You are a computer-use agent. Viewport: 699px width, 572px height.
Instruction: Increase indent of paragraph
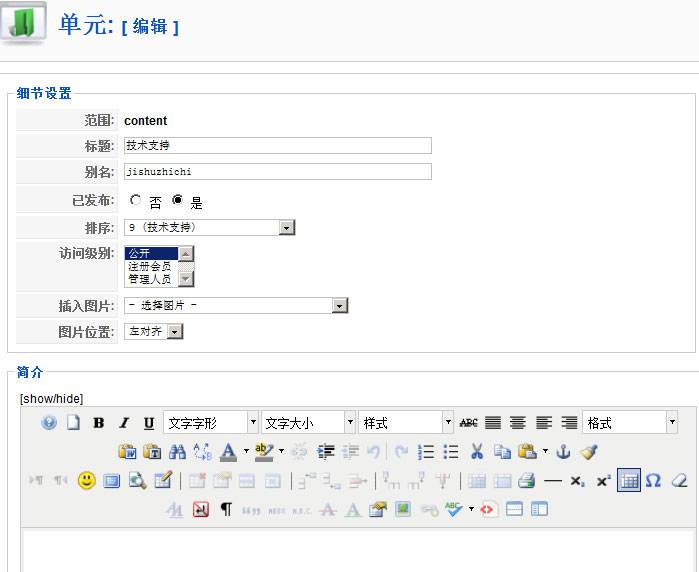point(326,452)
